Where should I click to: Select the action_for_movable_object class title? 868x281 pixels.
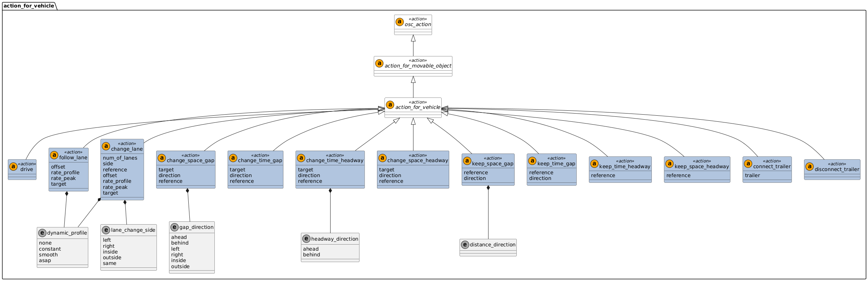tap(417, 66)
